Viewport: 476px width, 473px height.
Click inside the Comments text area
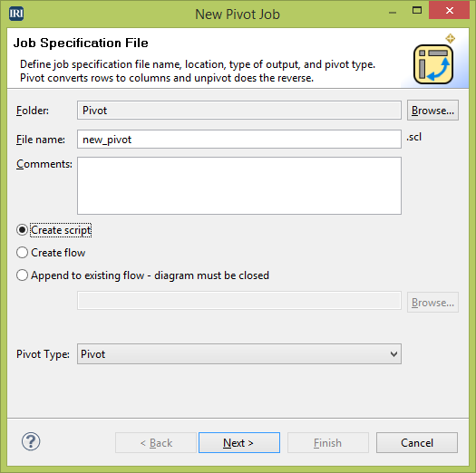(x=239, y=186)
